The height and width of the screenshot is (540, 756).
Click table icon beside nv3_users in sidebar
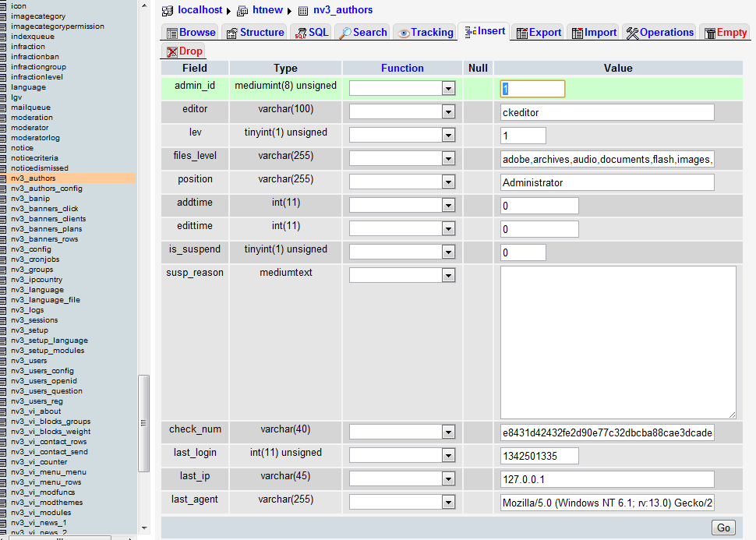3,361
